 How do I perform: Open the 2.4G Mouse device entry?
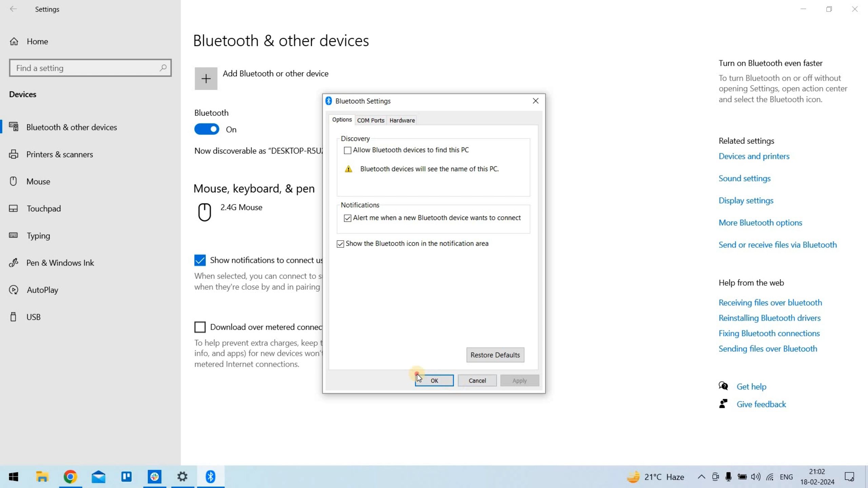[x=241, y=207]
